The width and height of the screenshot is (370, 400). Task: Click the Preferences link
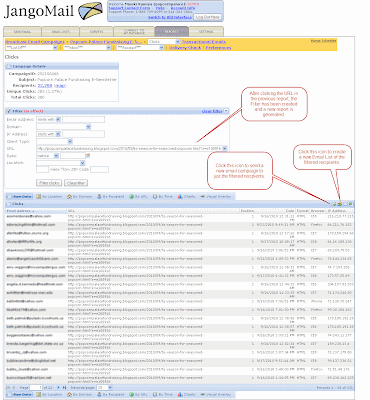tap(218, 48)
